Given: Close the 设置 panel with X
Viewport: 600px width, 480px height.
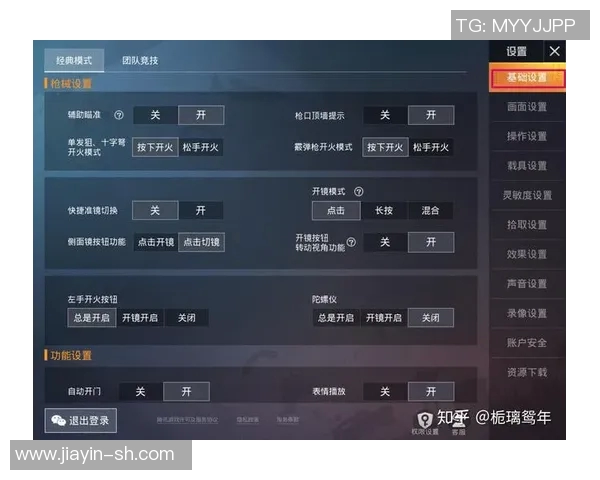Looking at the screenshot, I should click(x=554, y=51).
